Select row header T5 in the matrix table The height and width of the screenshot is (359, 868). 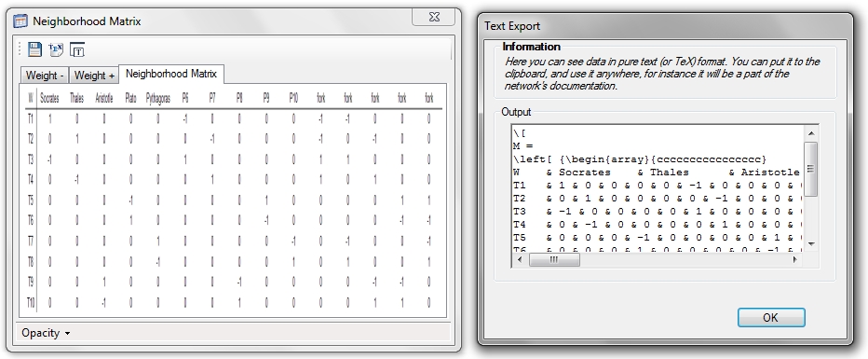click(x=31, y=200)
